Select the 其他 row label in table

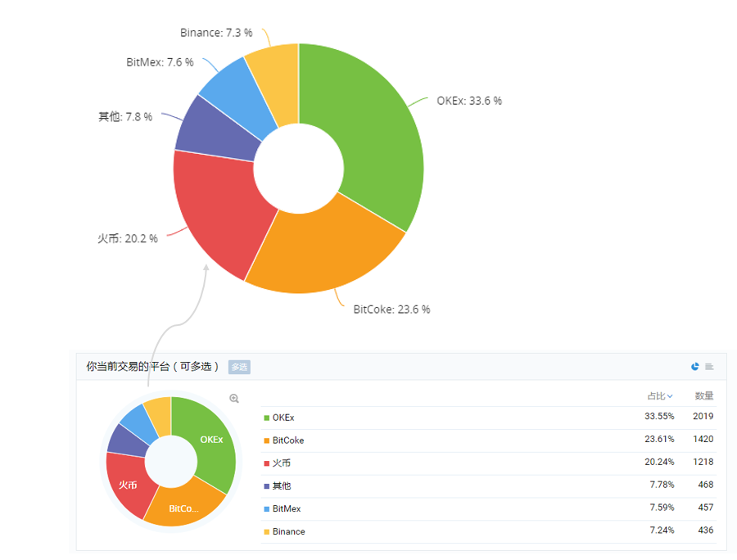[282, 486]
